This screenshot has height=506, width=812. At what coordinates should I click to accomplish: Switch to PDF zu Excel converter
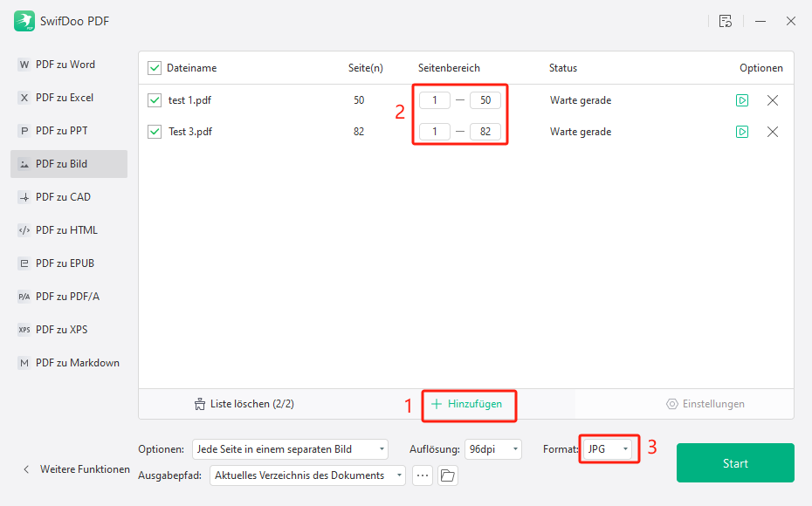69,98
